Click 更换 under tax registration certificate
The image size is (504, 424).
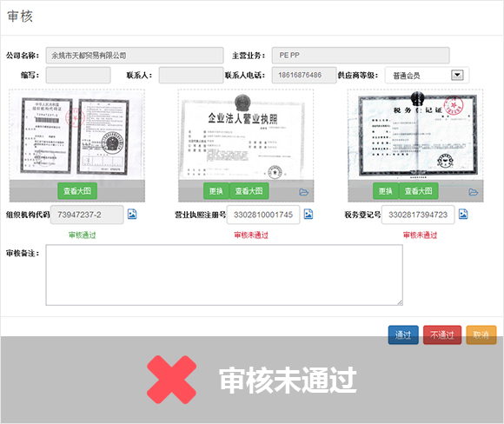coord(386,191)
